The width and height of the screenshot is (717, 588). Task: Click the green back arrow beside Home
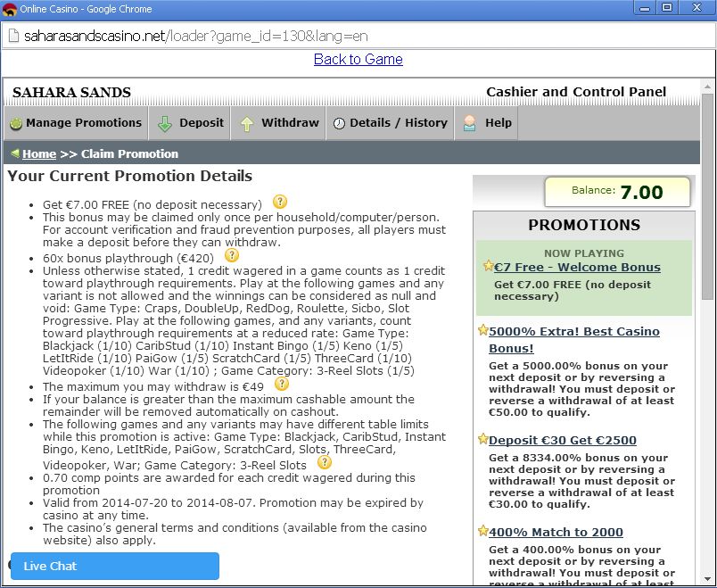coord(15,153)
